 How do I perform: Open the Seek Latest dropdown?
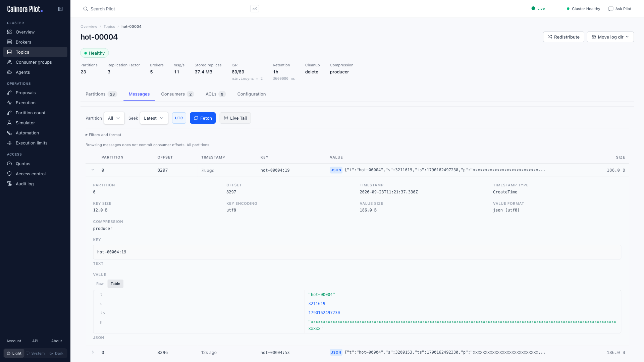coord(154,118)
